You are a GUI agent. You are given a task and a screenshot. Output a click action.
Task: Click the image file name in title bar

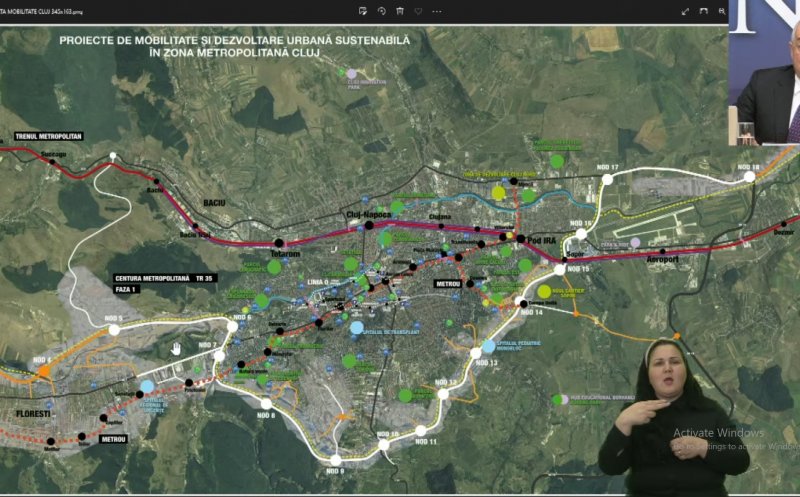tap(41, 11)
